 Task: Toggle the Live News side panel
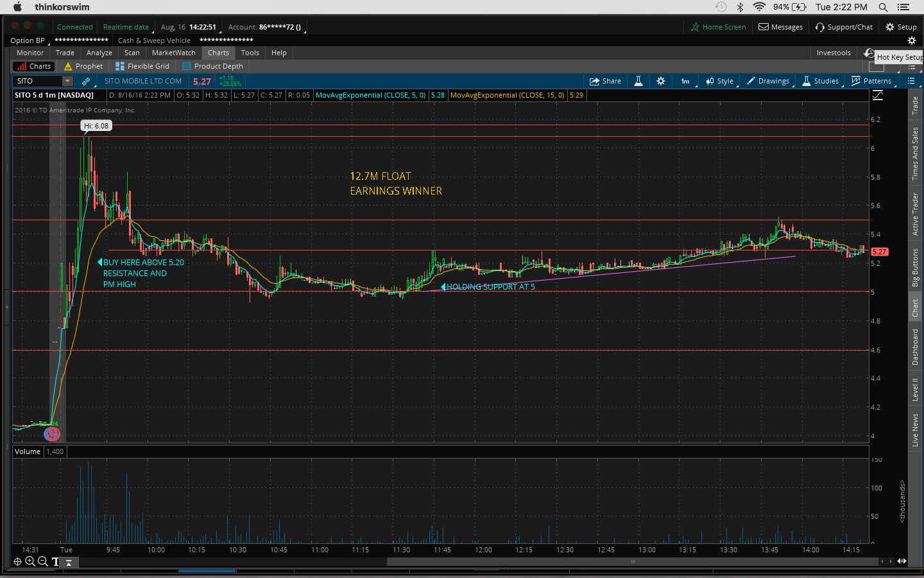pos(915,430)
